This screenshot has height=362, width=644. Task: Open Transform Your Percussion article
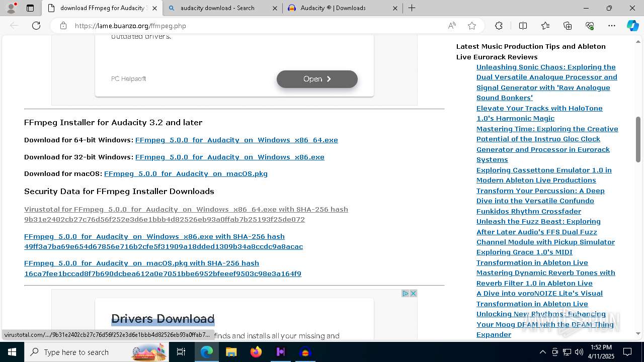pos(540,201)
